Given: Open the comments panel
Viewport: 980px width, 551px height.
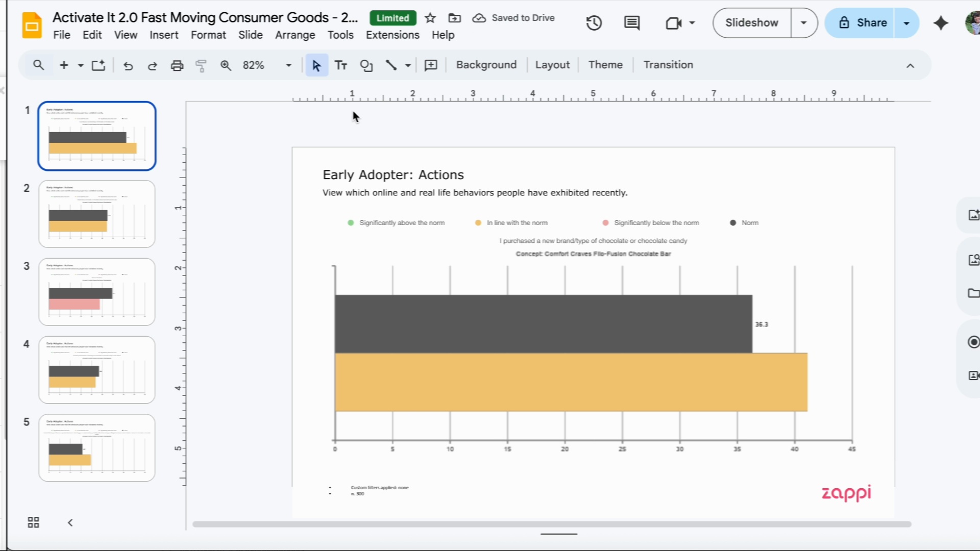Looking at the screenshot, I should [631, 22].
